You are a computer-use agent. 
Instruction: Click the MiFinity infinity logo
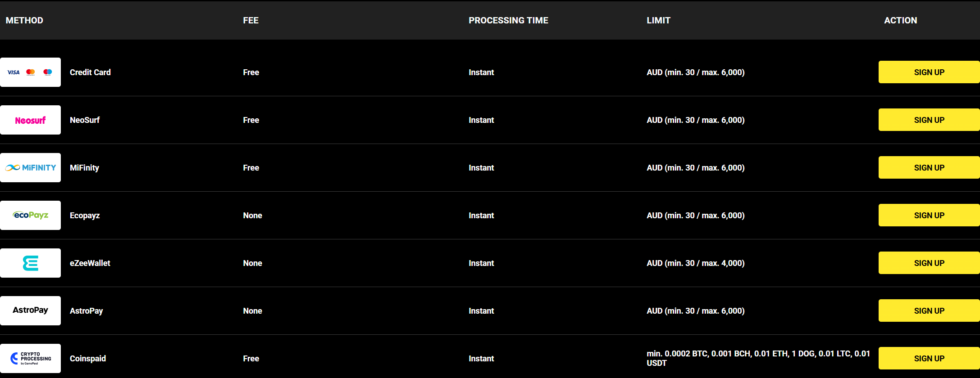(x=30, y=168)
